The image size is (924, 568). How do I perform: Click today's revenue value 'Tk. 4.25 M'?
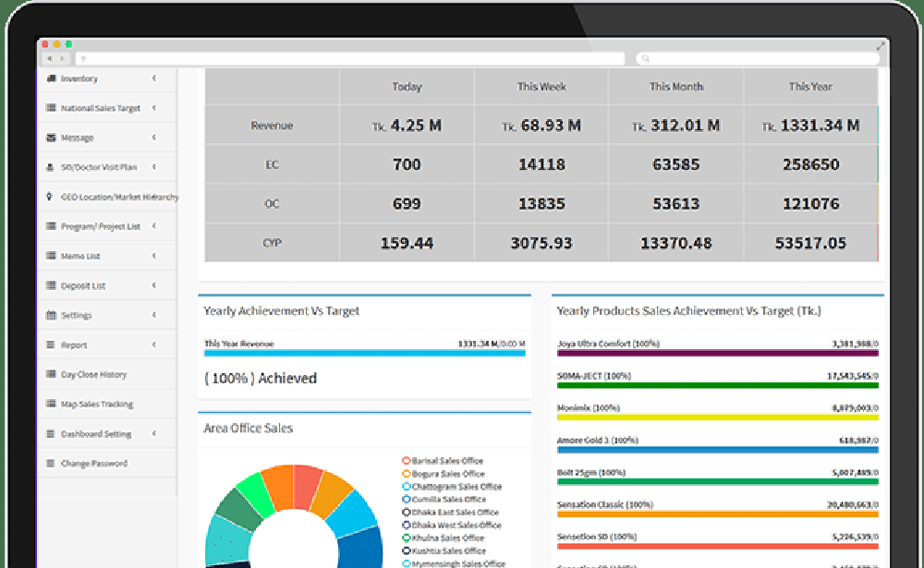coord(407,126)
